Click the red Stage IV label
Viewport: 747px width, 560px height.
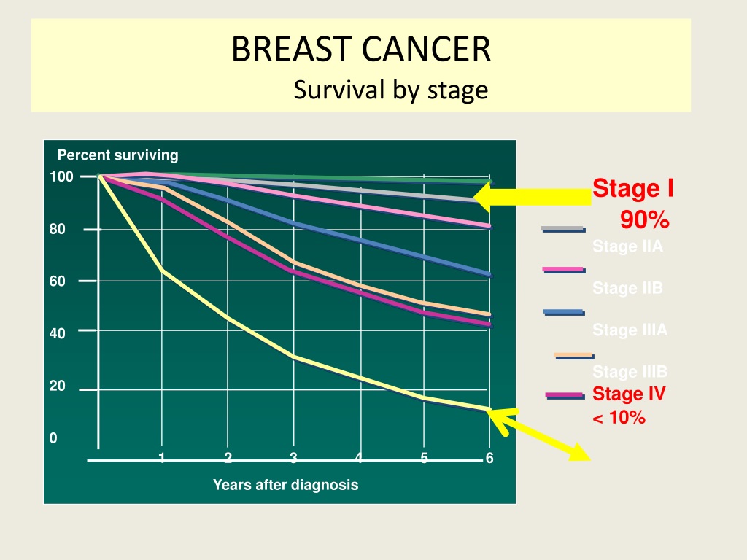pos(628,394)
